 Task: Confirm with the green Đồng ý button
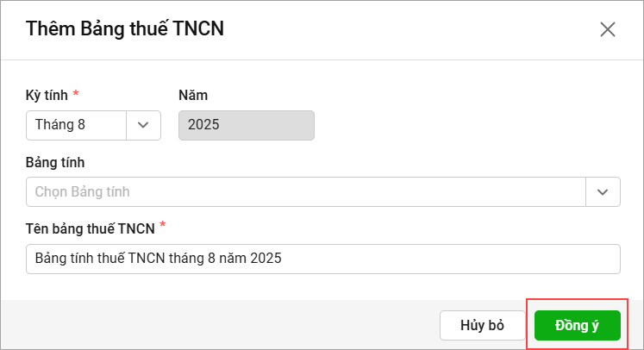[x=577, y=325]
